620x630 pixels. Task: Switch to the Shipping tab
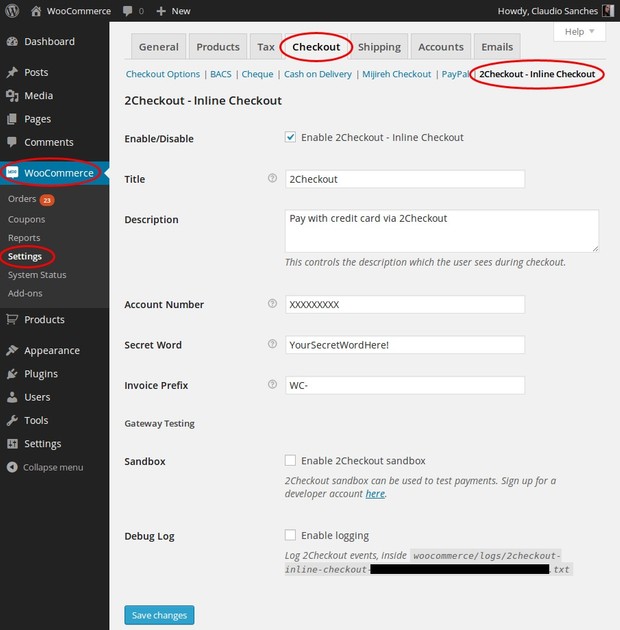point(379,47)
